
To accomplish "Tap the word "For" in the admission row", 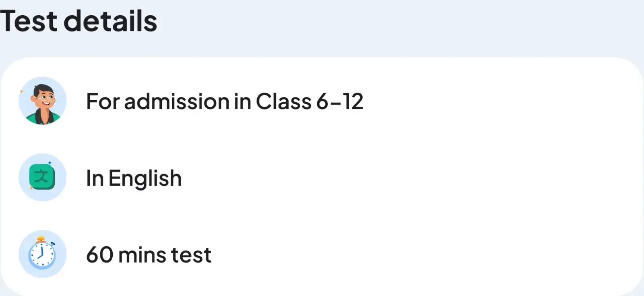I will [x=103, y=101].
